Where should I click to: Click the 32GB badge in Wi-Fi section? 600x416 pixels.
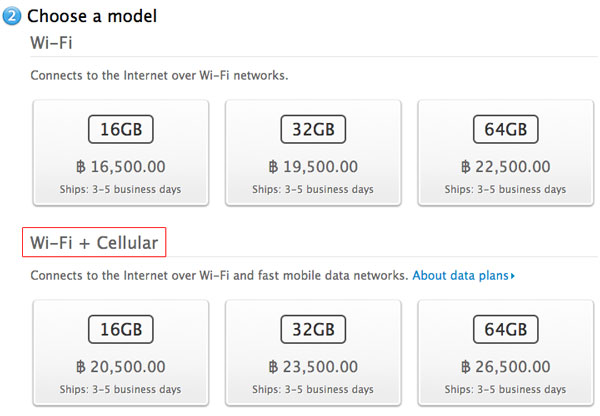tap(313, 129)
